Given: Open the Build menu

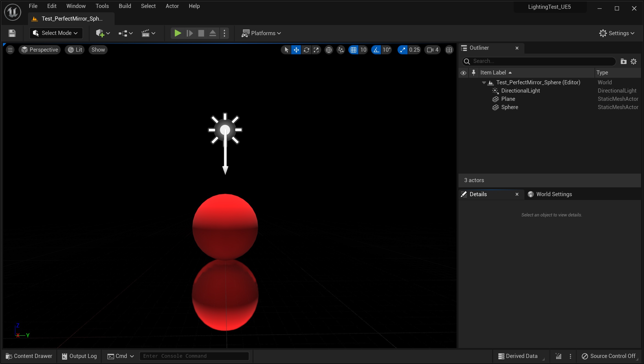Looking at the screenshot, I should (x=125, y=6).
